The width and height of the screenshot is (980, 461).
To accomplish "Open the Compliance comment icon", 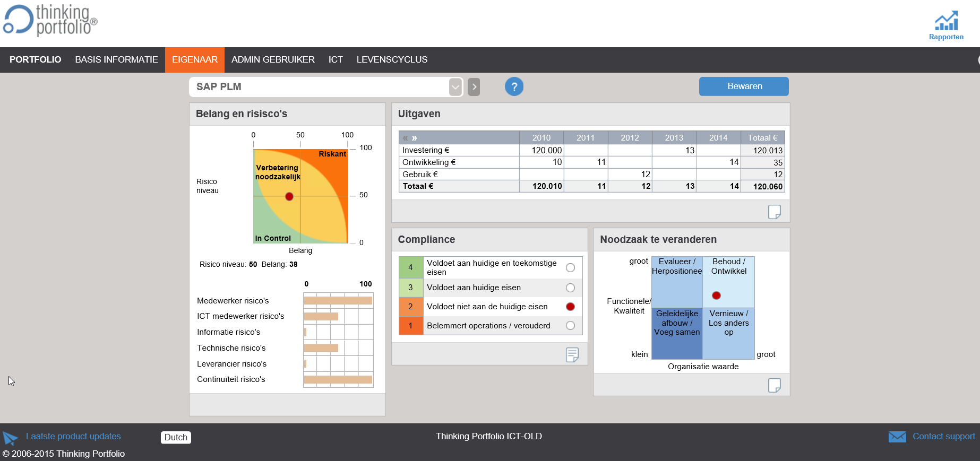I will (x=572, y=355).
